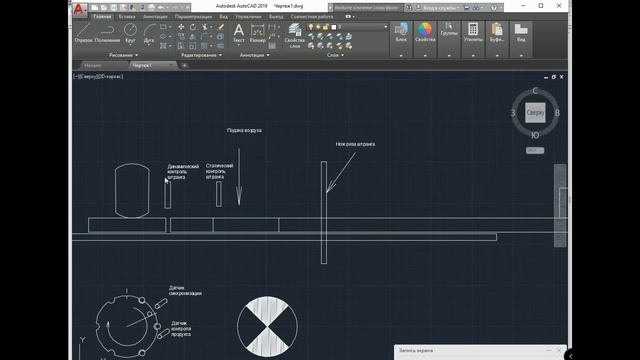Select the Текст (Text) annotation tool
640x360 pixels.
tap(239, 33)
